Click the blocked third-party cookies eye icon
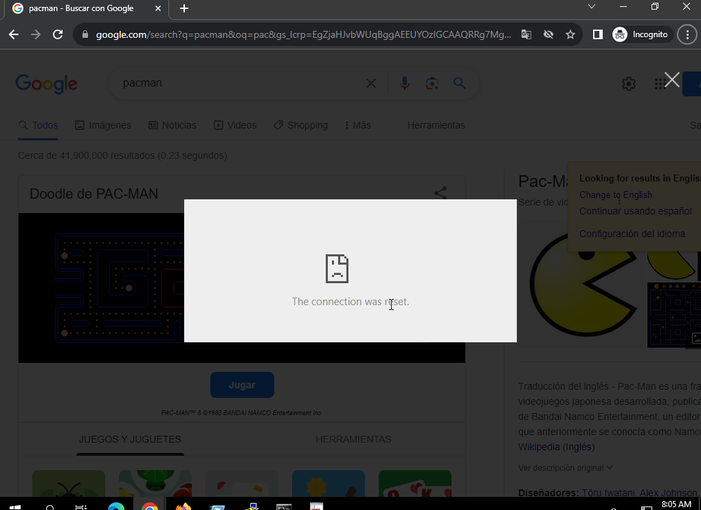The image size is (701, 510). (x=548, y=34)
